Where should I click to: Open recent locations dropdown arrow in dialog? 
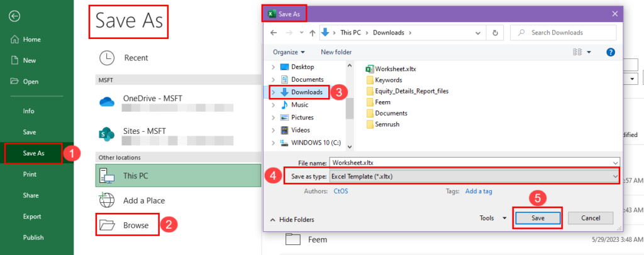coord(301,33)
